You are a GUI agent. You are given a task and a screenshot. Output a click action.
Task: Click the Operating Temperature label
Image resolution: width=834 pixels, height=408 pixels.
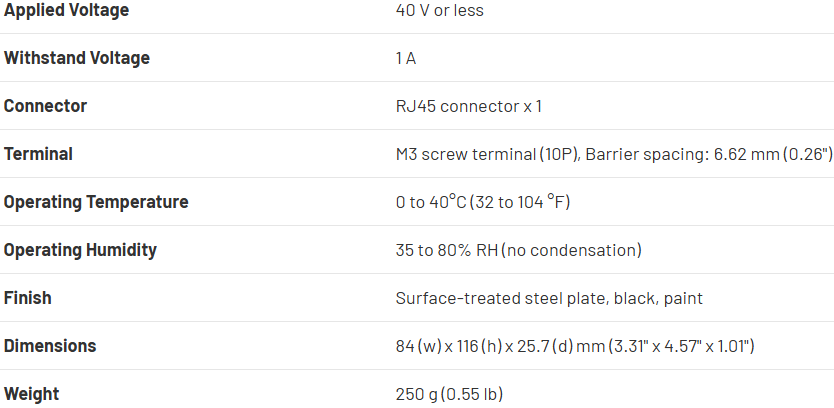coord(96,202)
